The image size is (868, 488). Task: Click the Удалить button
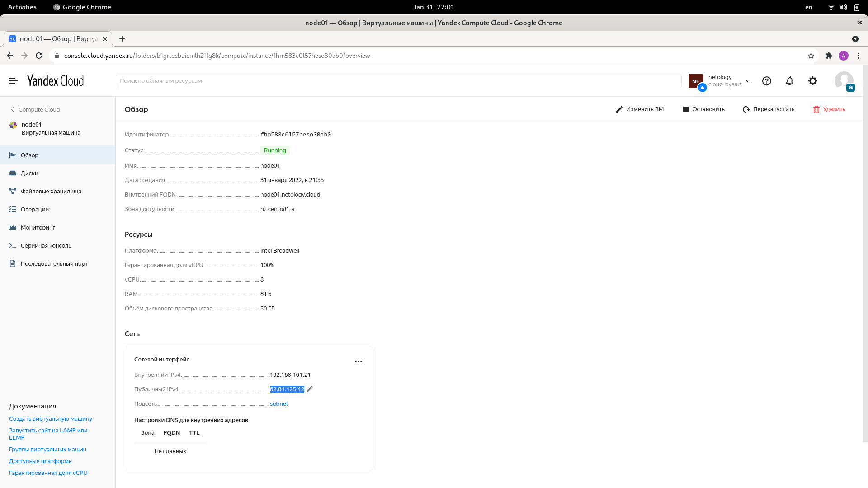[x=829, y=109]
